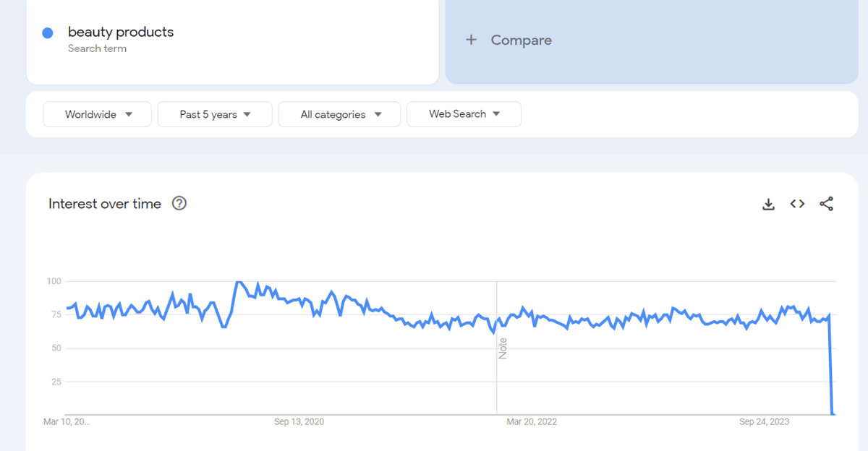Open the Web Search type dropdown

click(464, 114)
